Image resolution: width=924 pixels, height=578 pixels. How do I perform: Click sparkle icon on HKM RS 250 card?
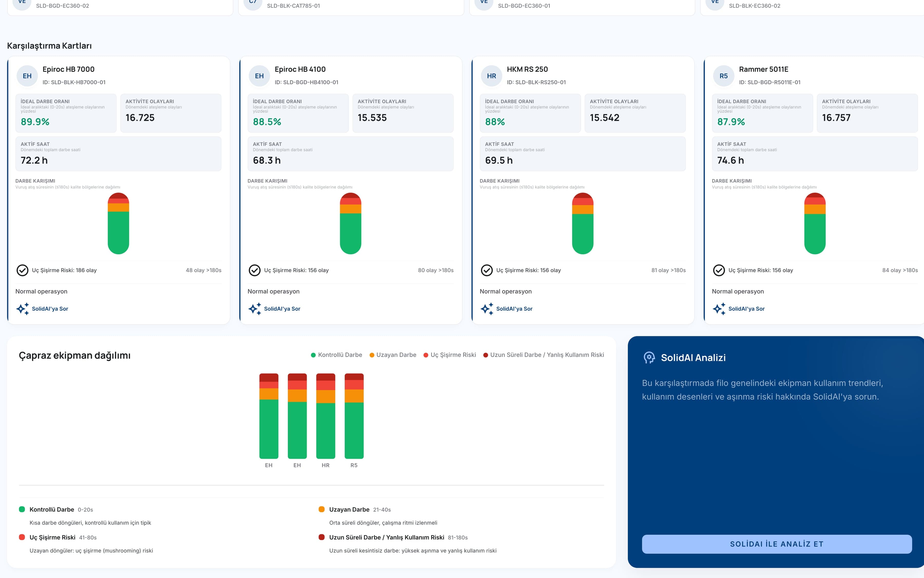point(487,309)
